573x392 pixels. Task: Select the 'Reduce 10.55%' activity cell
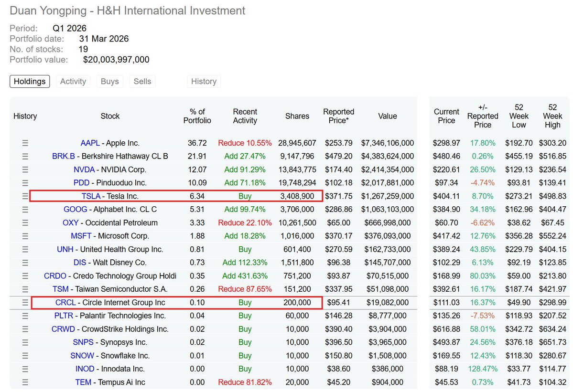(245, 143)
